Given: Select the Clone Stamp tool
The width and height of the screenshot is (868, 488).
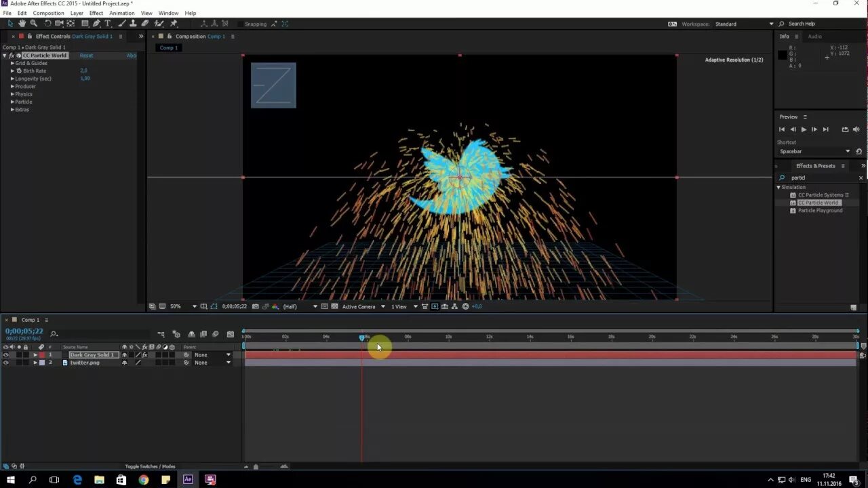Looking at the screenshot, I should coord(133,24).
